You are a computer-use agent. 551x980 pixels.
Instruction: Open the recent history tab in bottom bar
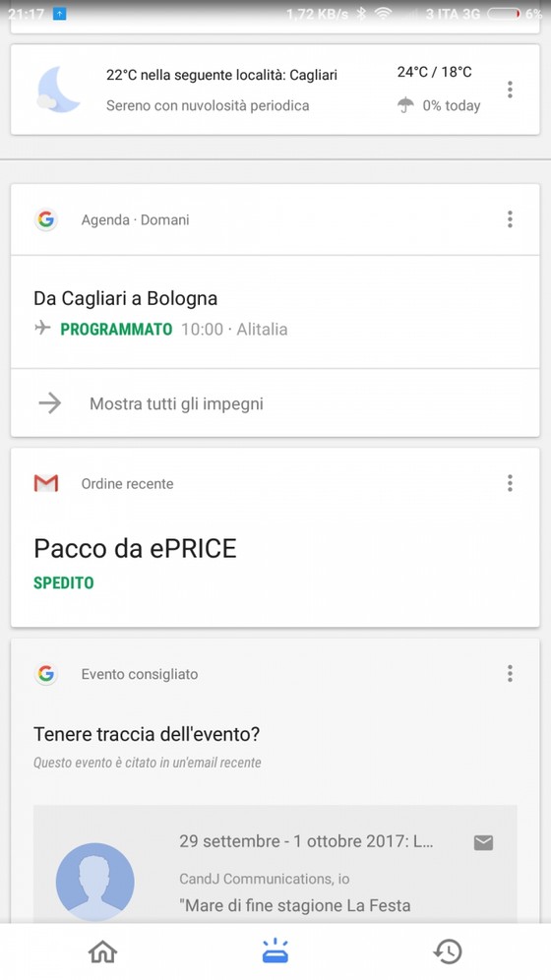click(448, 951)
